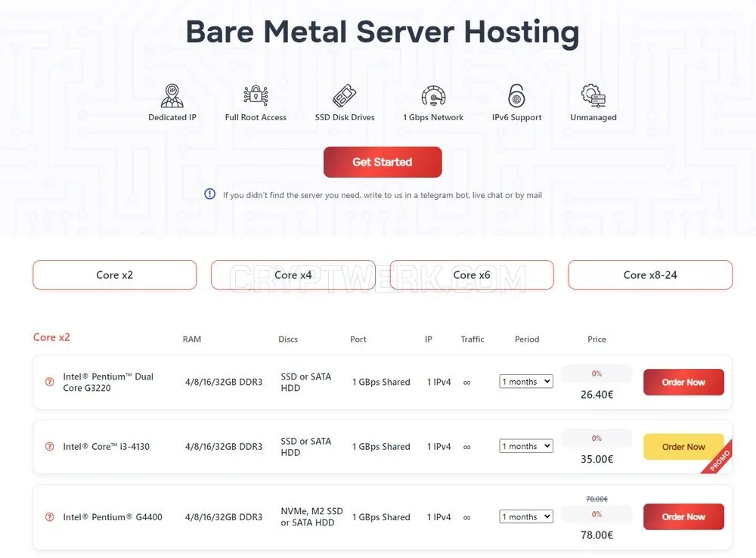Screen dimensions: 756x558
Task: Click the Full Root Access padlock icon
Action: [256, 95]
